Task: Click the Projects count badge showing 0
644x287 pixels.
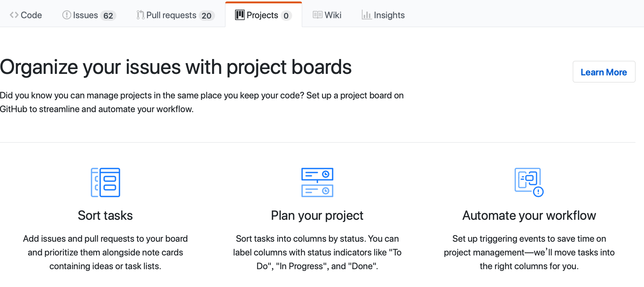Action: (286, 16)
